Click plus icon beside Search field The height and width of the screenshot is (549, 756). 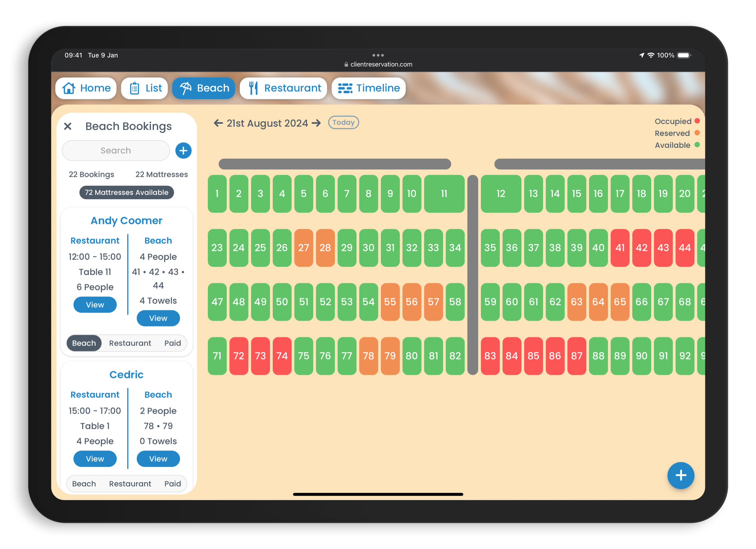pyautogui.click(x=183, y=150)
